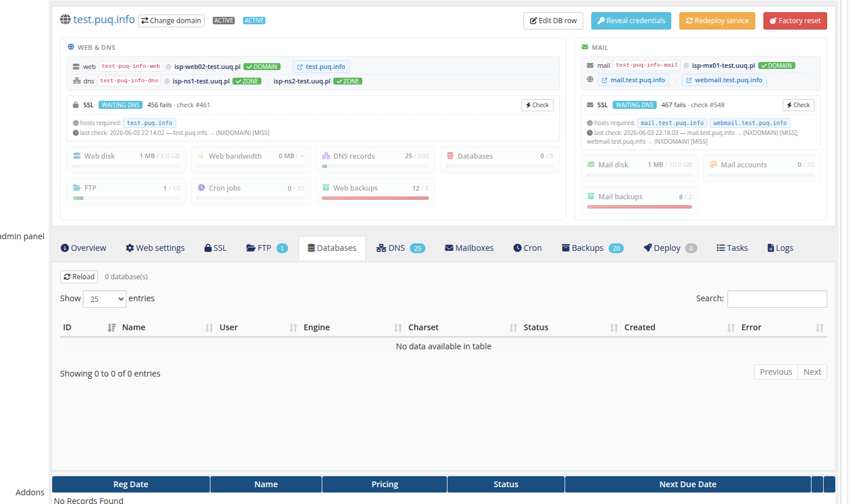The height and width of the screenshot is (504, 855).
Task: Click the Previous pagination button
Action: point(776,372)
